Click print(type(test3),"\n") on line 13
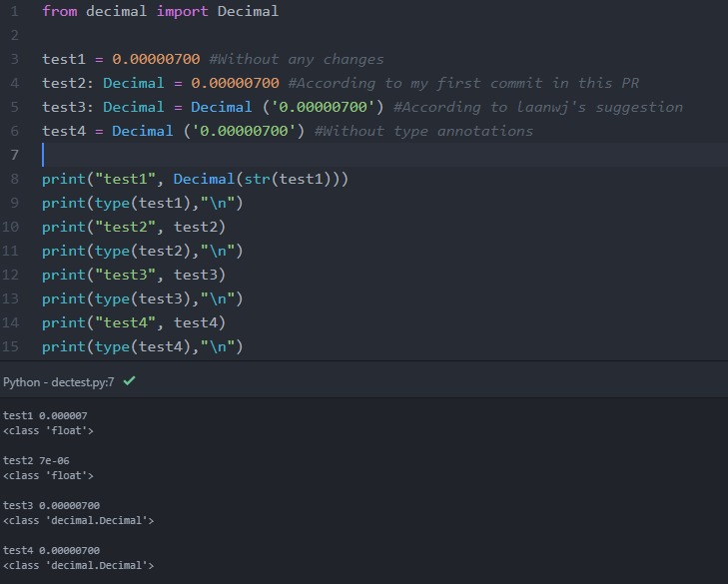This screenshot has height=584, width=728. (143, 298)
